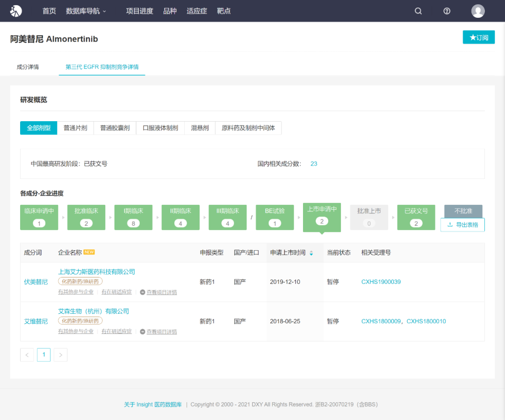Click the help question mark icon
Viewport: 505px width, 420px height.
tap(447, 11)
